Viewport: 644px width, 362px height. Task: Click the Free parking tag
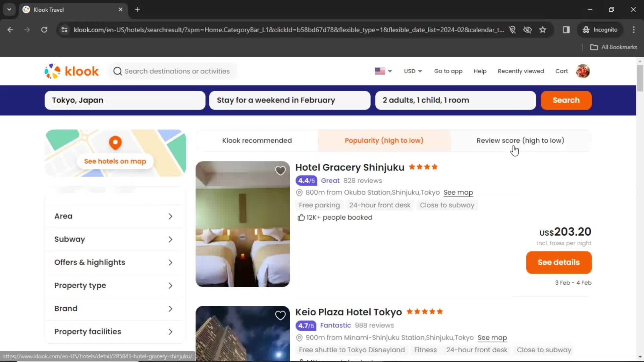pos(319,205)
